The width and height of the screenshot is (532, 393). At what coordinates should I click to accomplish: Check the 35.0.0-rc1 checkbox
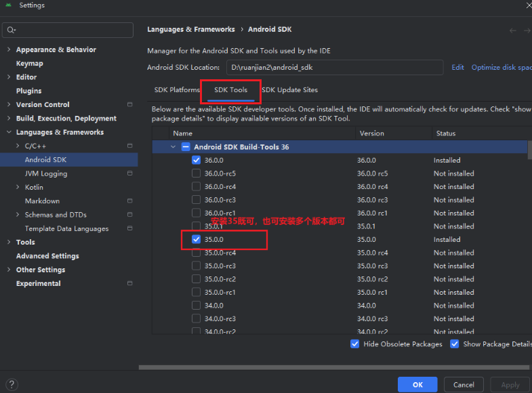point(196,292)
